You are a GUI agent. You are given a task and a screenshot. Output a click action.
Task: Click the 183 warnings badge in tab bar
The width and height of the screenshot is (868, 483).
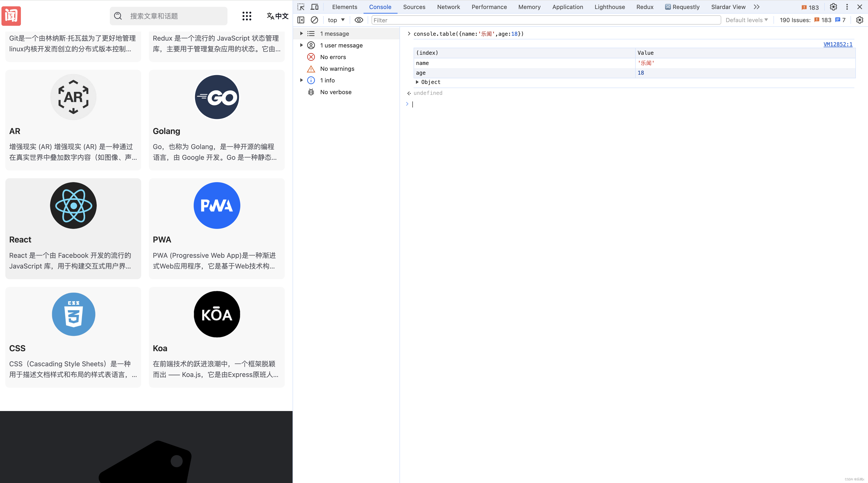click(x=810, y=7)
